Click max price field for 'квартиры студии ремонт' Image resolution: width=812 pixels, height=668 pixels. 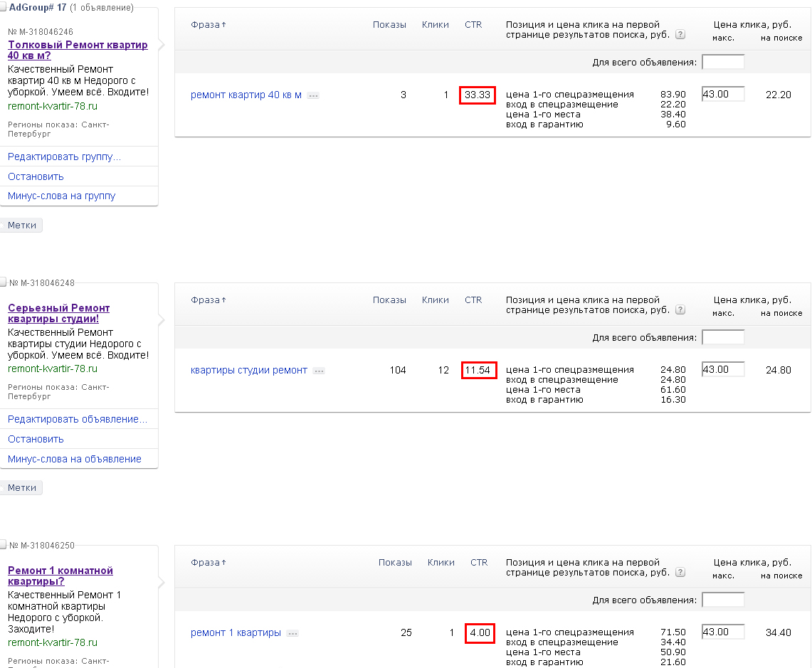coord(722,369)
